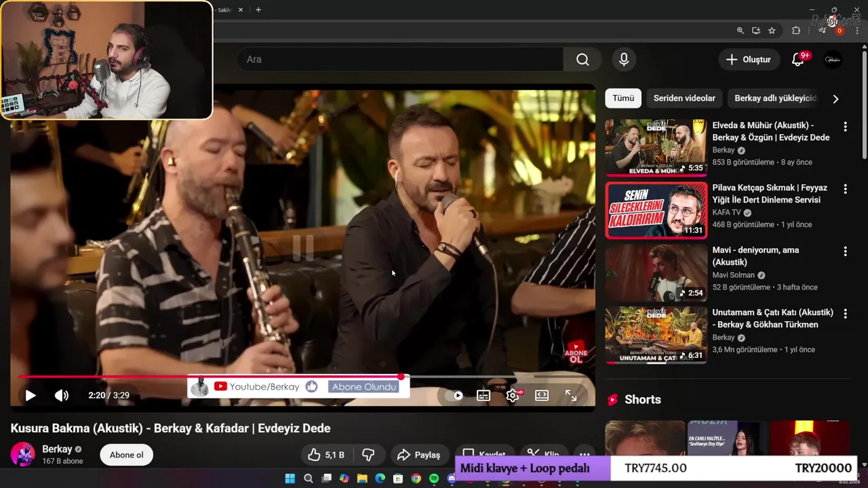Select the Tümü filter chip
Viewport: 868px width, 488px height.
623,98
